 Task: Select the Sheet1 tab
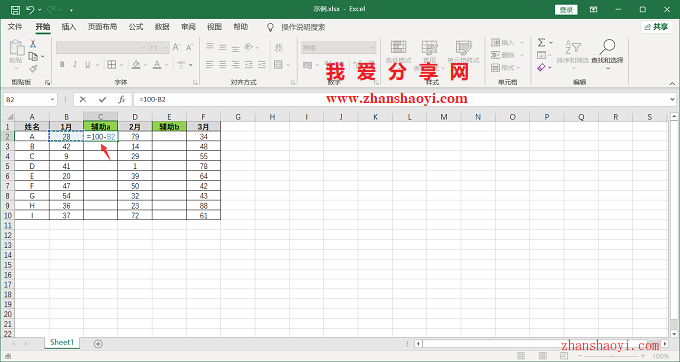(x=62, y=342)
